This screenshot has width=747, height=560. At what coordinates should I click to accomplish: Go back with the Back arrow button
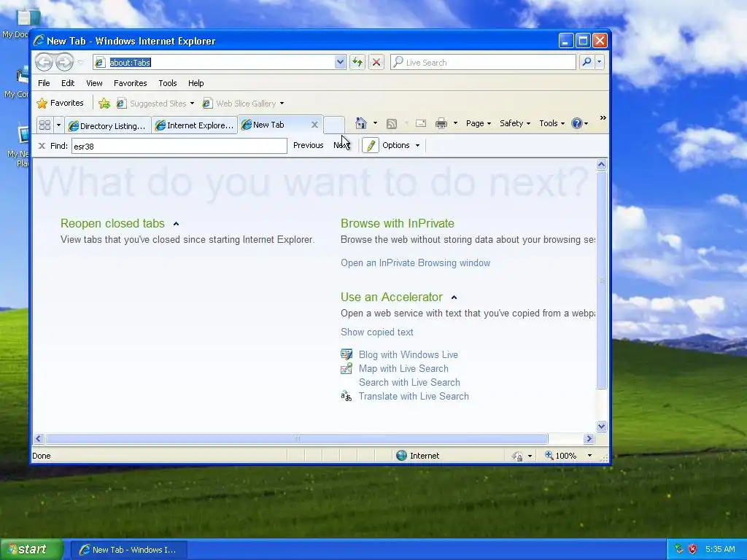44,62
